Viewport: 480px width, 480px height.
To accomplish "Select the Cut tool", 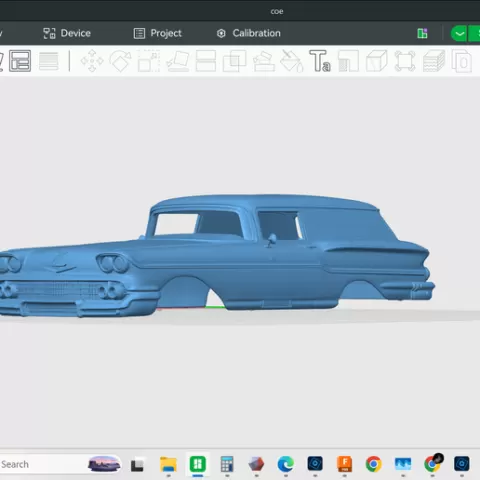I will coord(206,61).
